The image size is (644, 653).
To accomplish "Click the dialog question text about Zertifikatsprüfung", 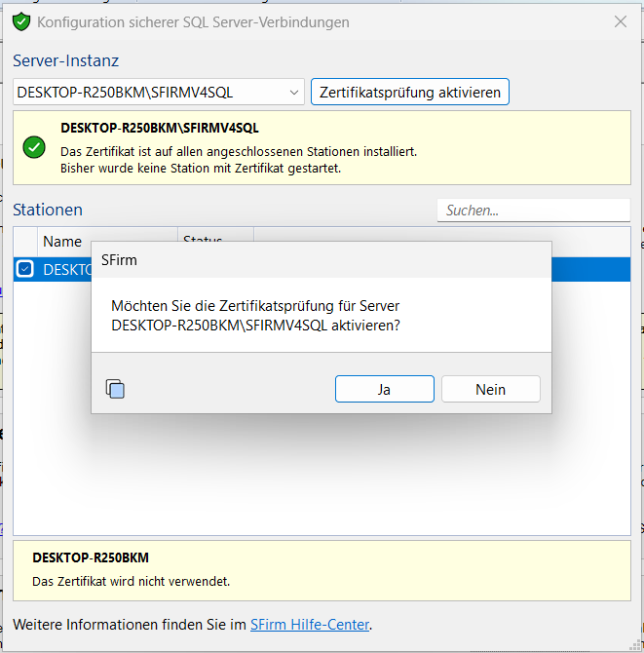I will (x=256, y=315).
